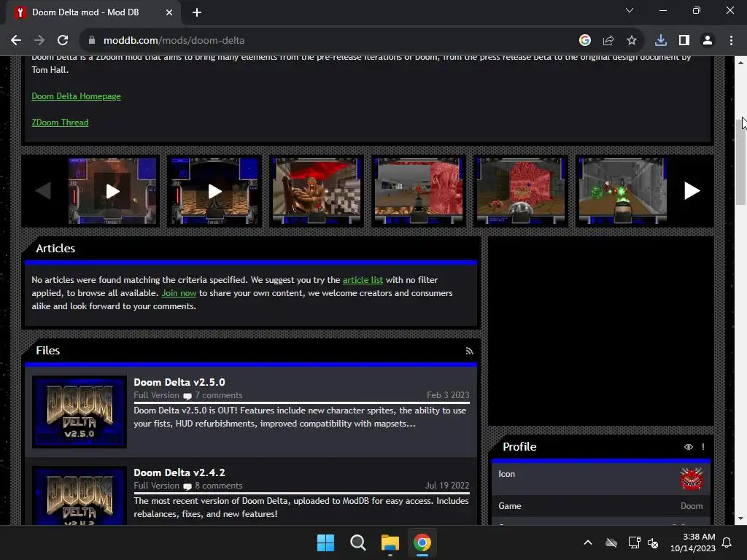Play the second video thumbnail
This screenshot has width=747, height=560.
[x=214, y=191]
